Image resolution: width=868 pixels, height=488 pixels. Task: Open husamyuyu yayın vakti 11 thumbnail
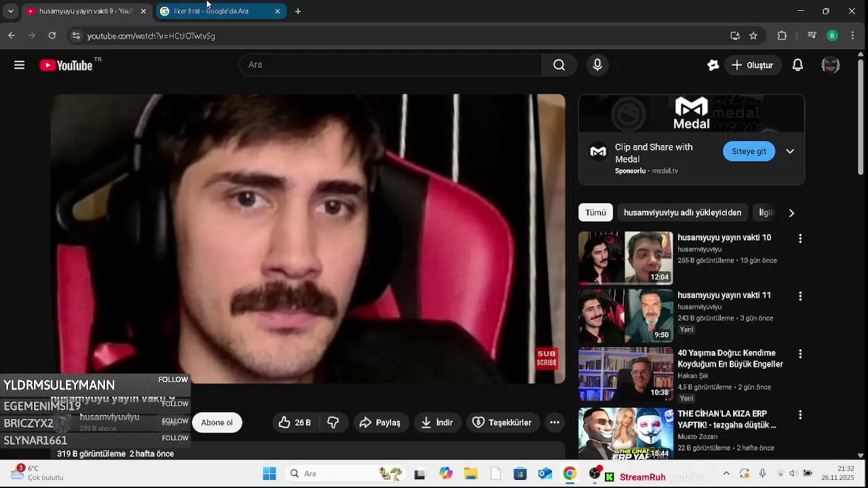[626, 315]
